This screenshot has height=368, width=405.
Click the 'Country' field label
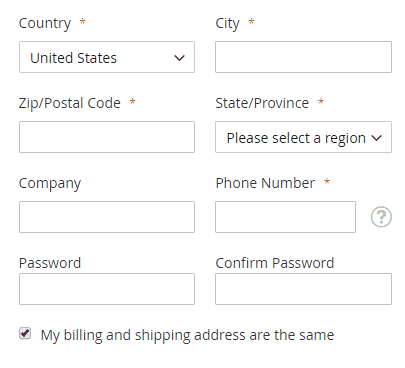click(x=45, y=23)
